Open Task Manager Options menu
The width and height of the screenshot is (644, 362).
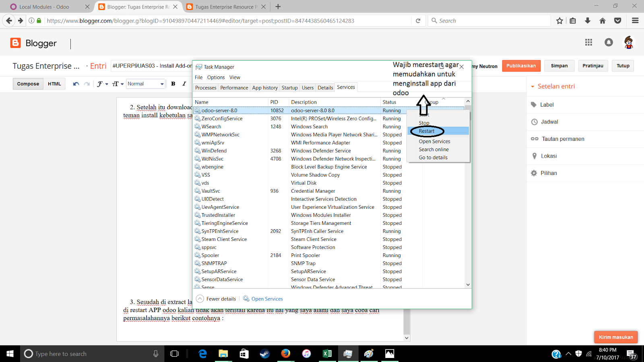216,77
